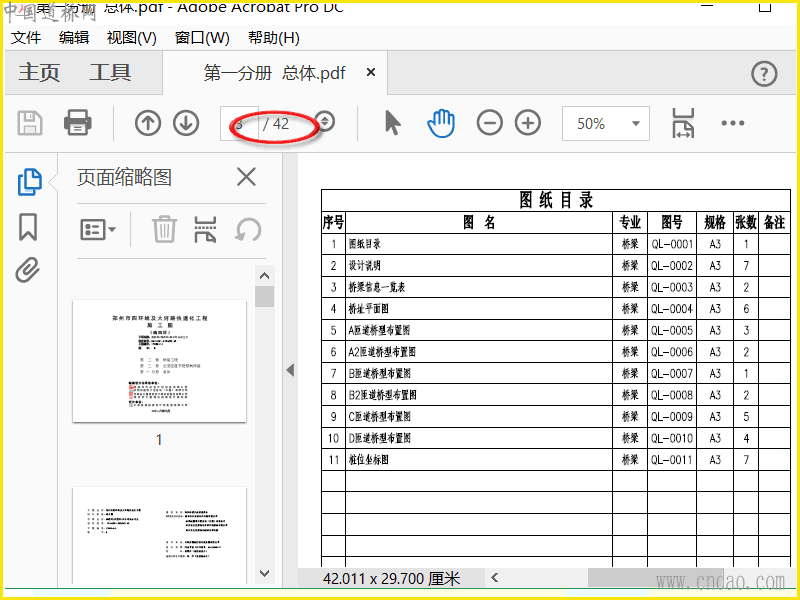Collapse the navigation pane arrow

point(290,370)
